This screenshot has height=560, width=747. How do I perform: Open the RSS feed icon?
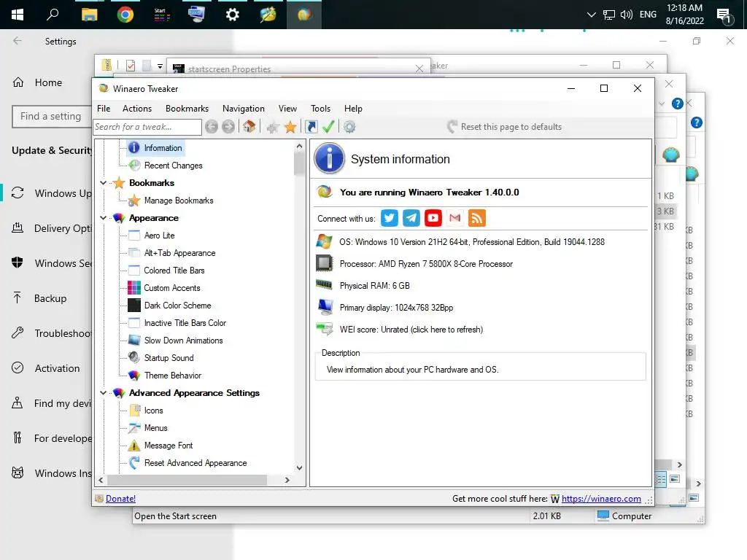tap(477, 218)
